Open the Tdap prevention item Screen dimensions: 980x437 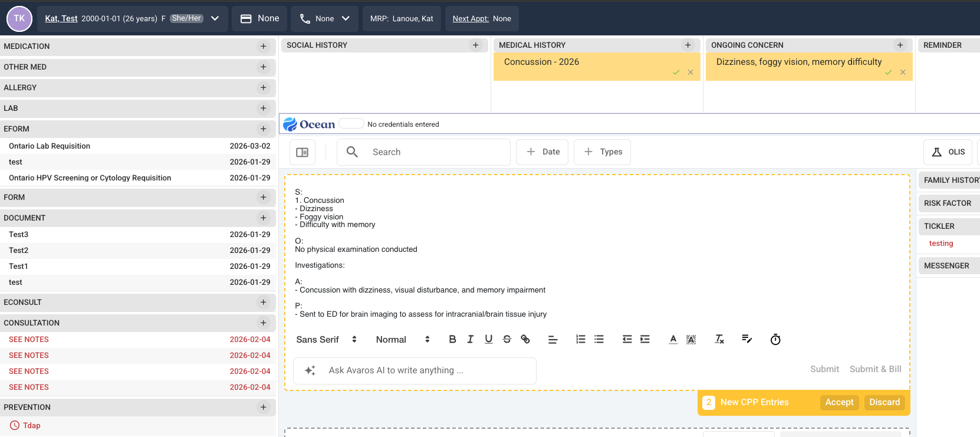32,426
